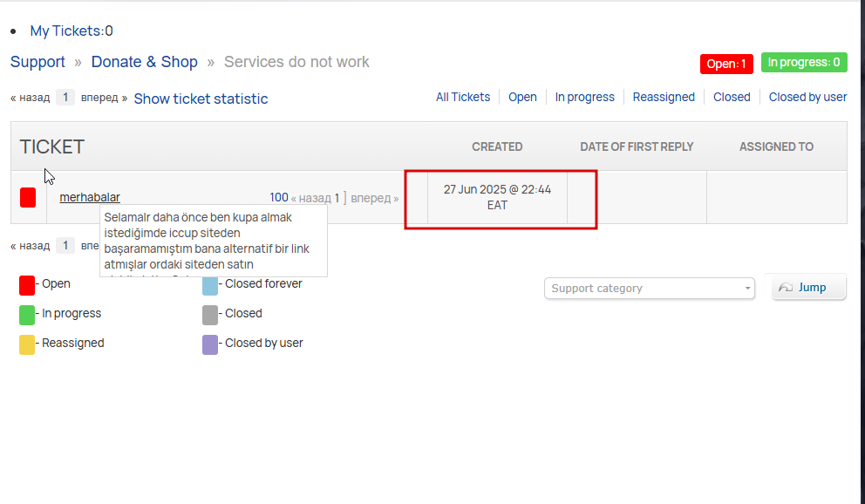865x504 pixels.
Task: Click the red Open legend swatch
Action: tap(27, 286)
